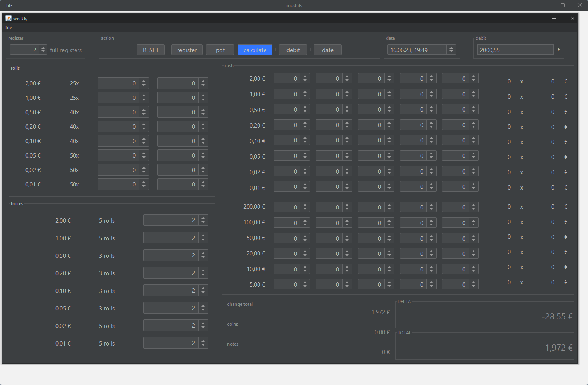Image resolution: width=588 pixels, height=385 pixels.
Task: Open the file menu inside weekly window
Action: pos(9,28)
